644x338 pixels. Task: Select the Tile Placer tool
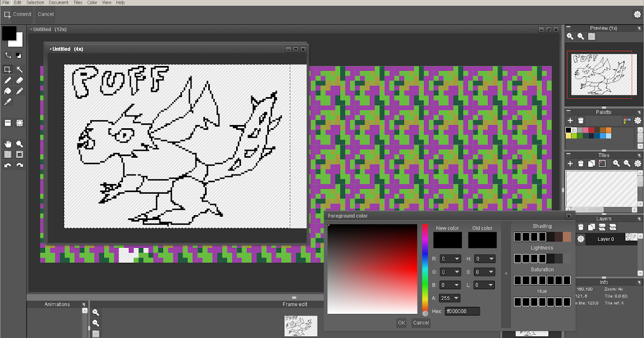[8, 123]
